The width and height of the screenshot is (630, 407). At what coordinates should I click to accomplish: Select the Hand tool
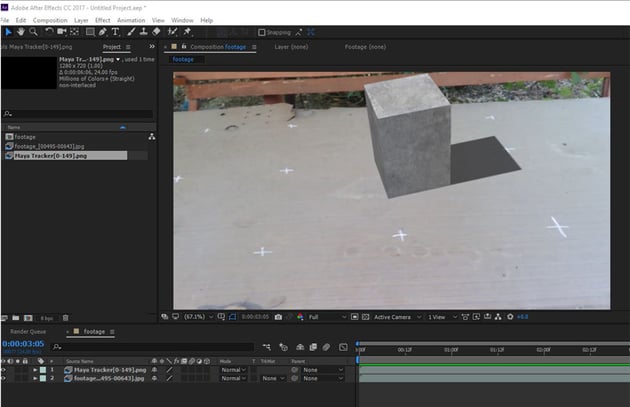(x=20, y=32)
